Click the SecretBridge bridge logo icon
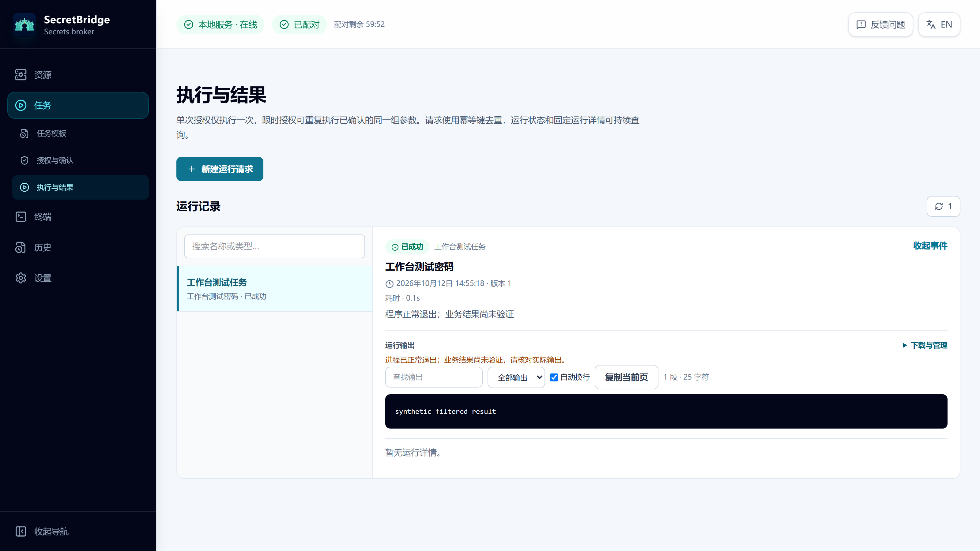 24,25
